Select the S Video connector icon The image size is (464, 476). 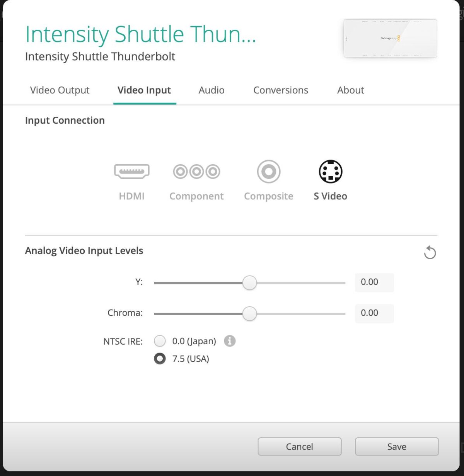tap(331, 171)
